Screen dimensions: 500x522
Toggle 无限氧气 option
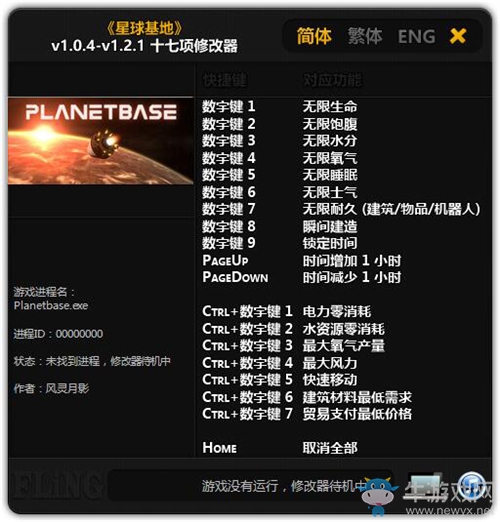330,158
